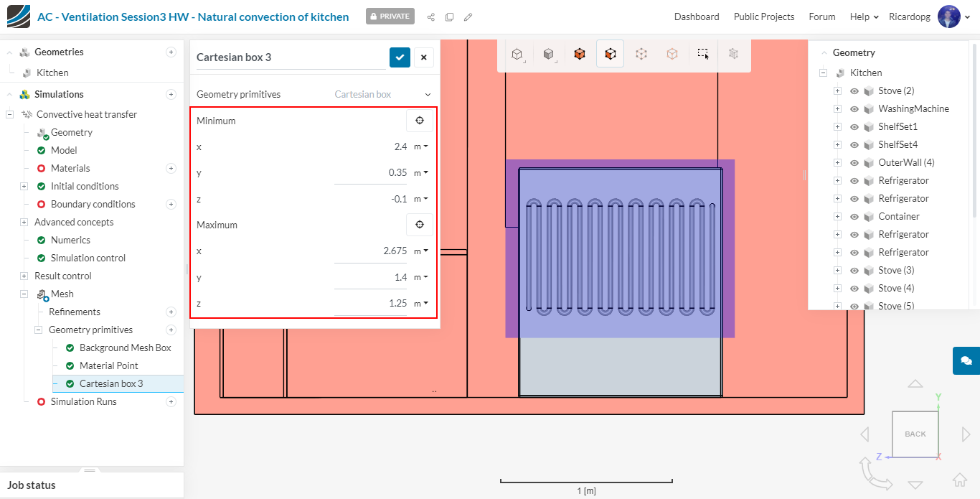Viewport: 980px width, 499px height.
Task: Click the share project icon
Action: [x=430, y=17]
